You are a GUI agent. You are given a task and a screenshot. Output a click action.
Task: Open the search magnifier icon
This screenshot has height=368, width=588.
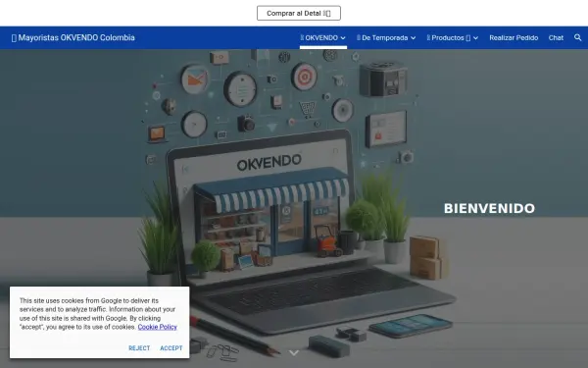pyautogui.click(x=577, y=37)
